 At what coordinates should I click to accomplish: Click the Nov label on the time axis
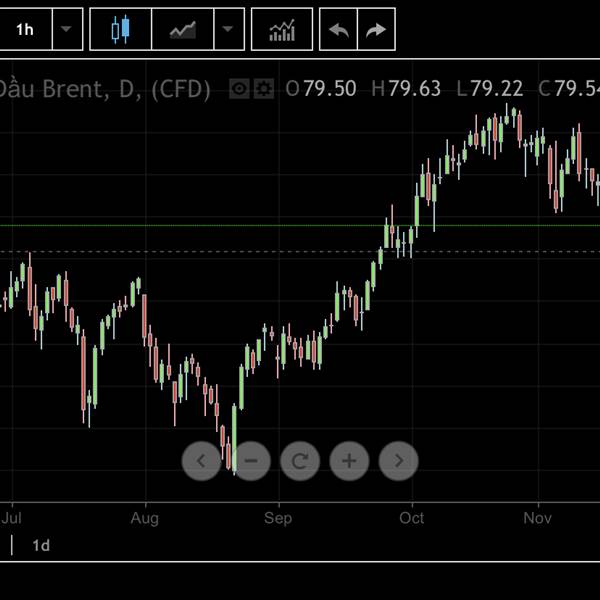click(x=538, y=518)
